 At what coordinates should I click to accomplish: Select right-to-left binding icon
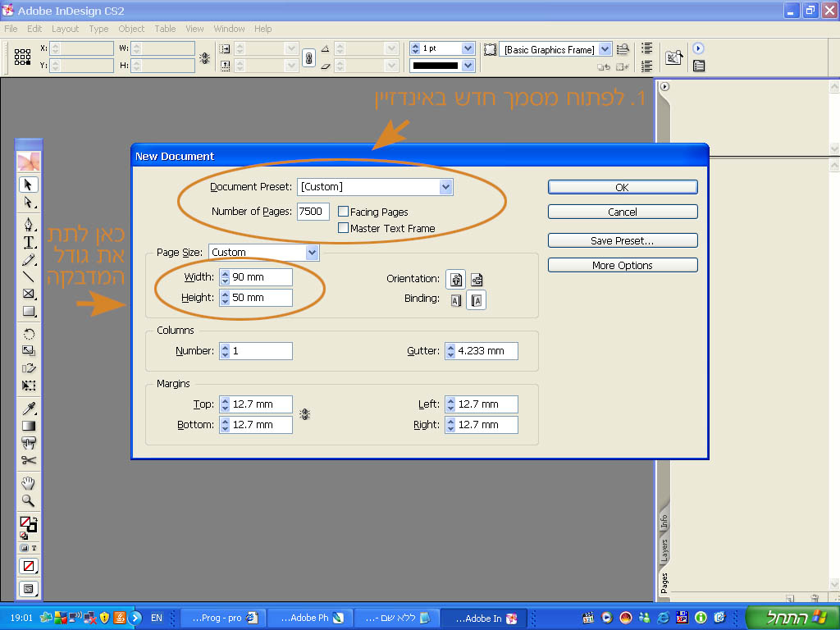[x=477, y=300]
